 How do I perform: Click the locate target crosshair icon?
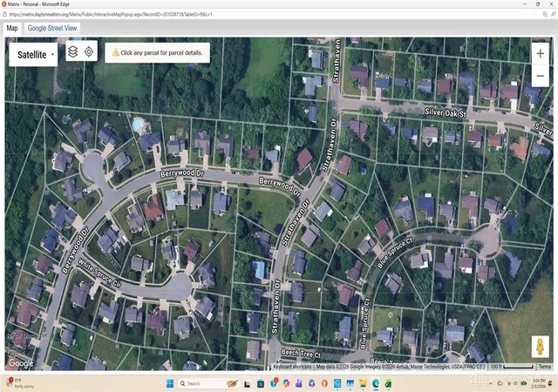[89, 52]
